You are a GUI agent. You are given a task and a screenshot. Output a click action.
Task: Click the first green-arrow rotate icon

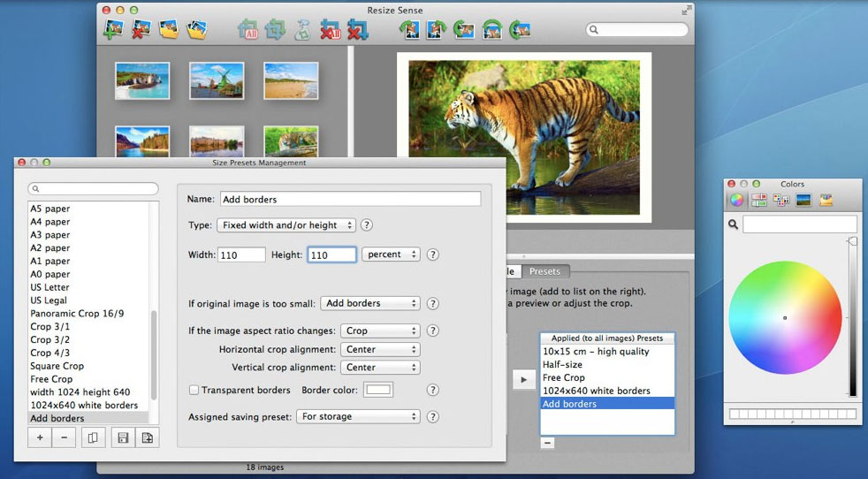409,29
